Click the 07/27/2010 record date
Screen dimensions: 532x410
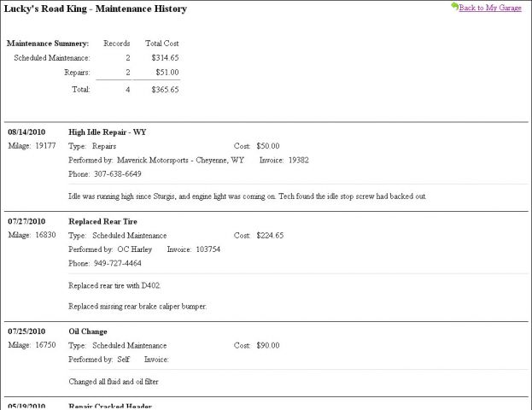click(26, 221)
